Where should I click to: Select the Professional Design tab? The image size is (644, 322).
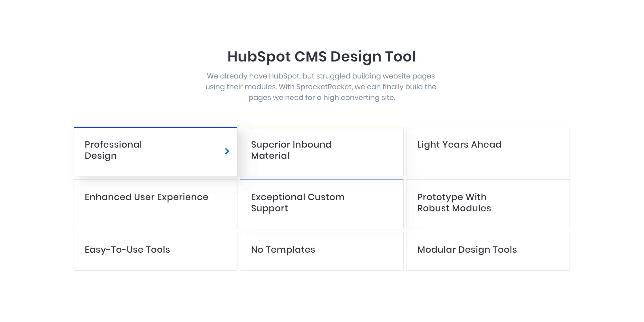[155, 152]
